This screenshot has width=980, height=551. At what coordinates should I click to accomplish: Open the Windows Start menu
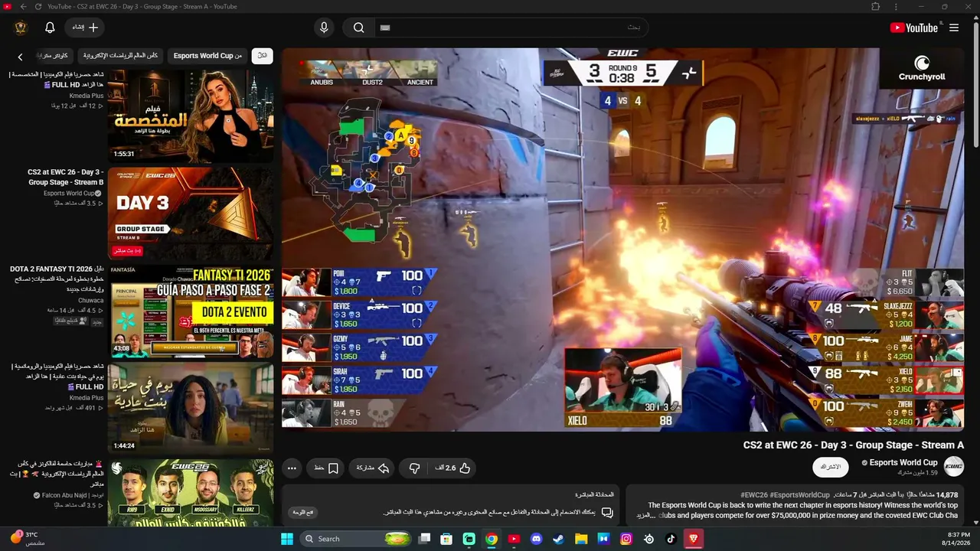pyautogui.click(x=287, y=539)
